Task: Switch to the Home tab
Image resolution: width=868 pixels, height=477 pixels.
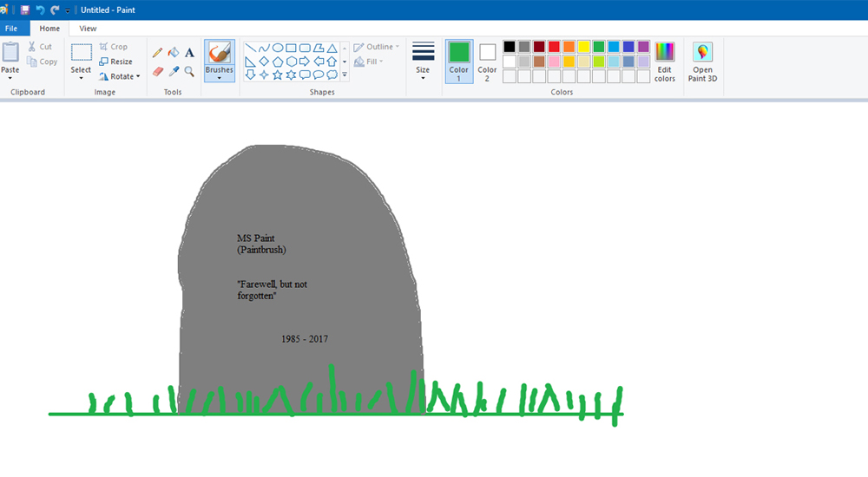Action: 49,29
